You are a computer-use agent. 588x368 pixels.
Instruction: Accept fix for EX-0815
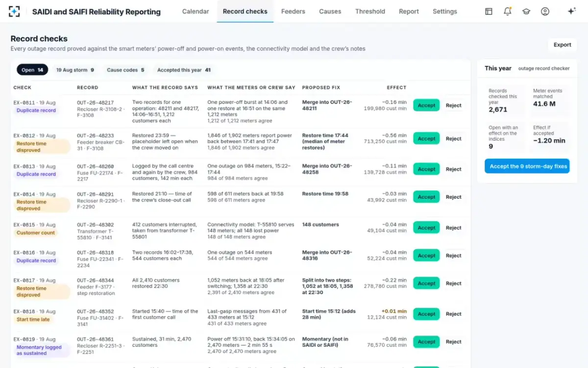(426, 228)
